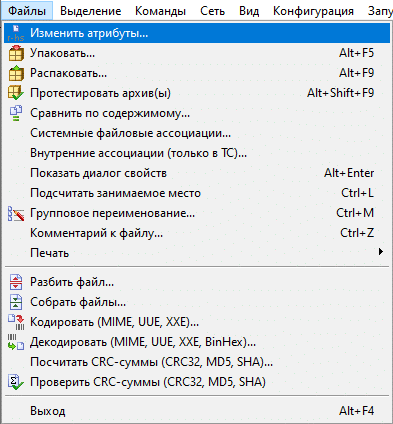Click the Encode MIME/UUE/XXE icon
The width and height of the screenshot is (393, 424).
pyautogui.click(x=16, y=322)
